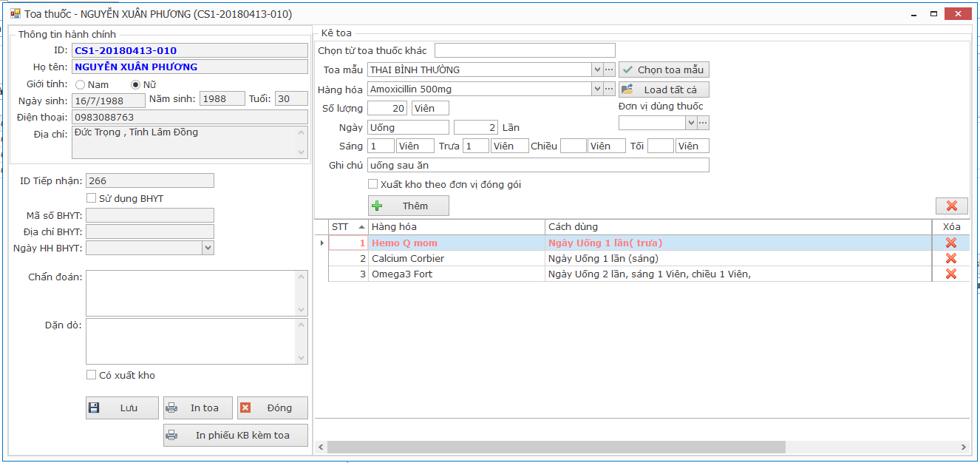Viewport: 980px width, 463px height.
Task: Click the Ghi chú note field
Action: click(x=538, y=165)
